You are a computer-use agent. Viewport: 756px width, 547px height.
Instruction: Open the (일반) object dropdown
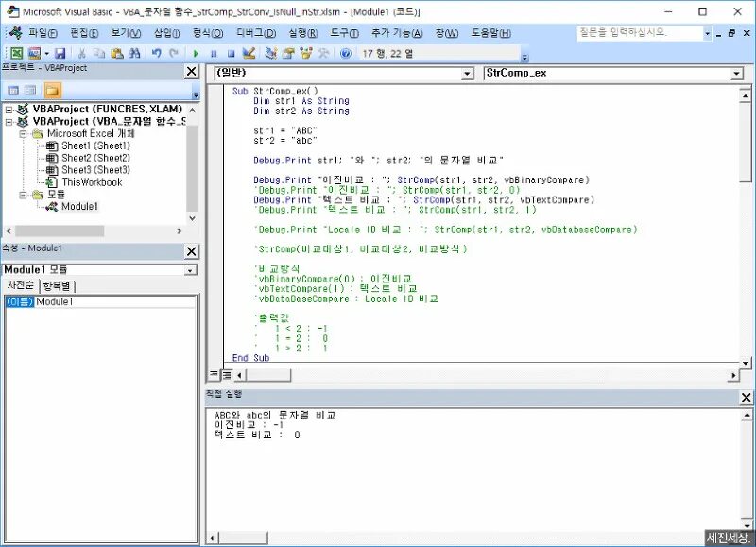coord(467,74)
